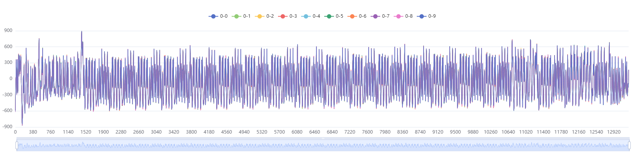Click the light blue 0-4 legend marker
644x154 pixels.
point(306,16)
